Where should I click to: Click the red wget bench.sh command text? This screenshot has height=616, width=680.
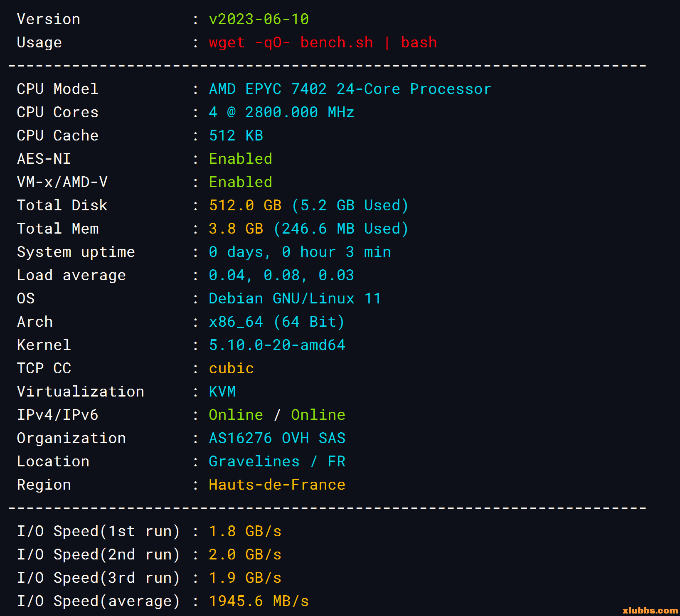pos(323,42)
